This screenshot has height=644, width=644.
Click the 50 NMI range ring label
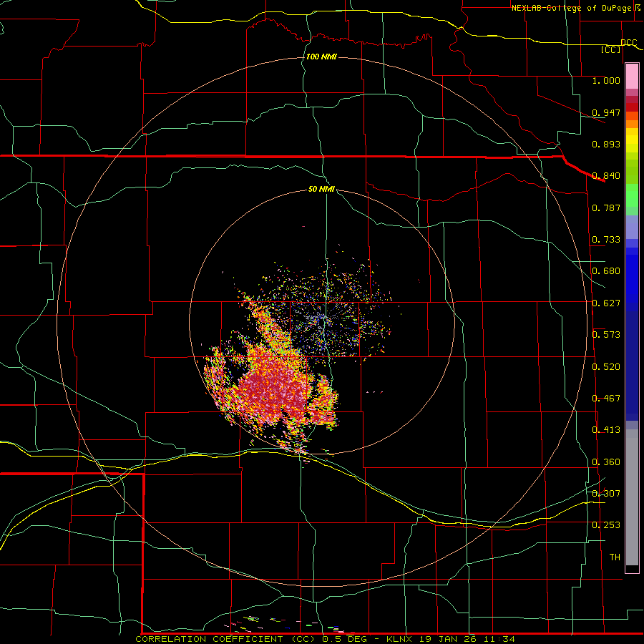coord(321,190)
